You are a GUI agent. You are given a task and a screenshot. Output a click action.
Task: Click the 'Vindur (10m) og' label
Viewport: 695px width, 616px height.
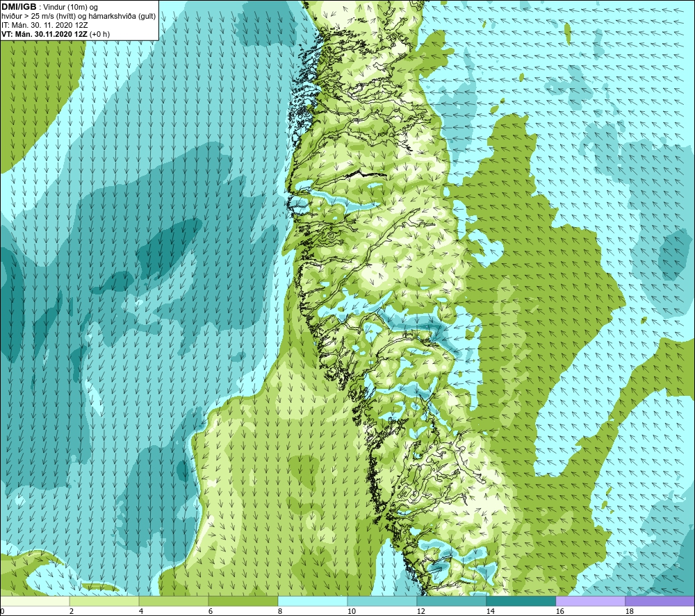(71, 7)
